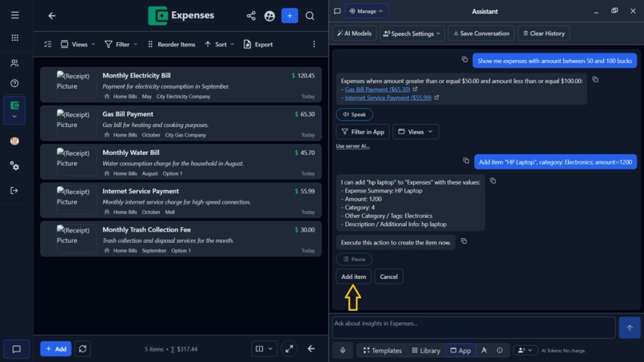Open the Views dropdown in Expenses toolbar

[78, 45]
